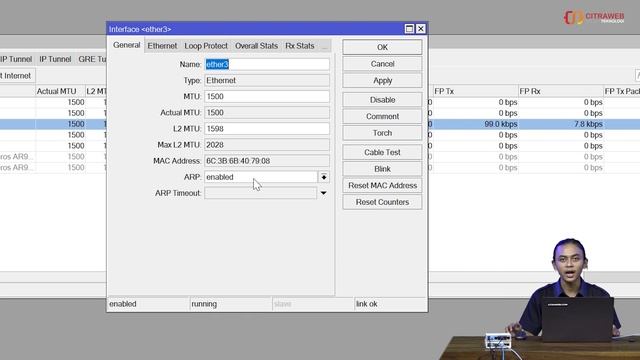Click the ARP enabled combo box
The height and width of the screenshot is (360, 640).
point(260,177)
